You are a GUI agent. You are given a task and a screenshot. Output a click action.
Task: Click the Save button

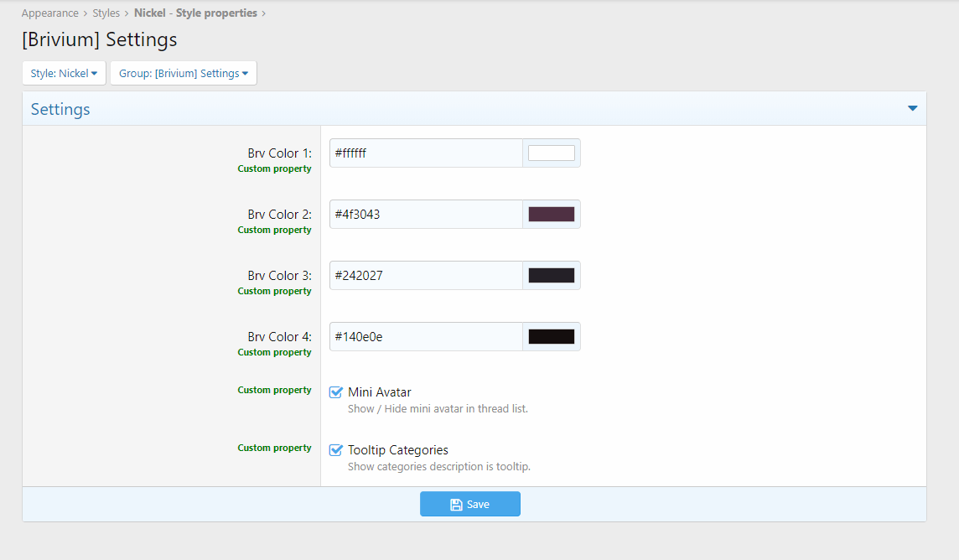[469, 504]
